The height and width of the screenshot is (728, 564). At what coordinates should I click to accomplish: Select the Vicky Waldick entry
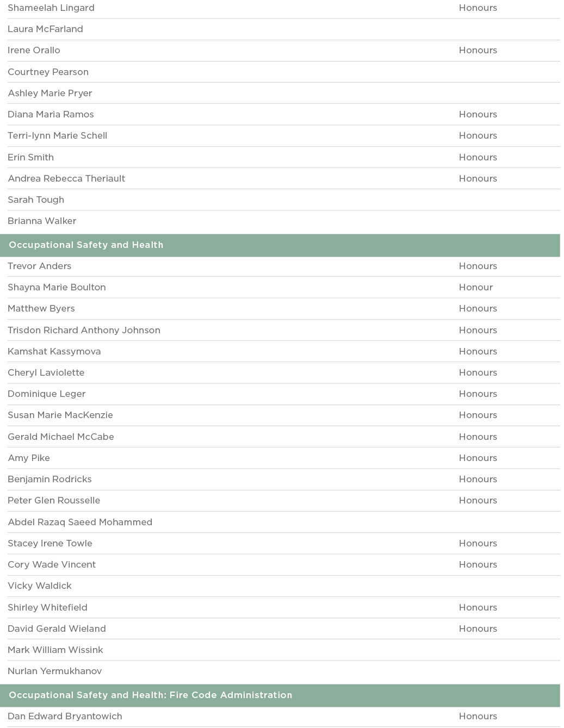tap(40, 586)
